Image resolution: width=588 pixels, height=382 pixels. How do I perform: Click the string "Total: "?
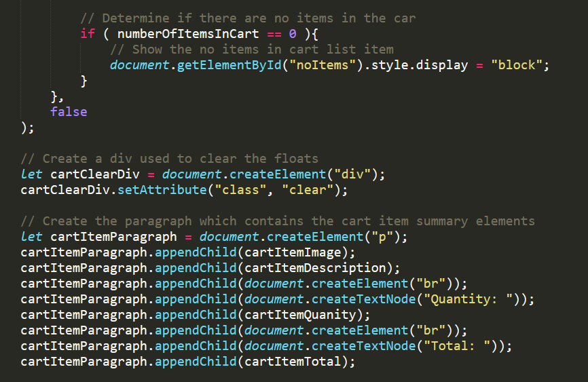coord(457,346)
